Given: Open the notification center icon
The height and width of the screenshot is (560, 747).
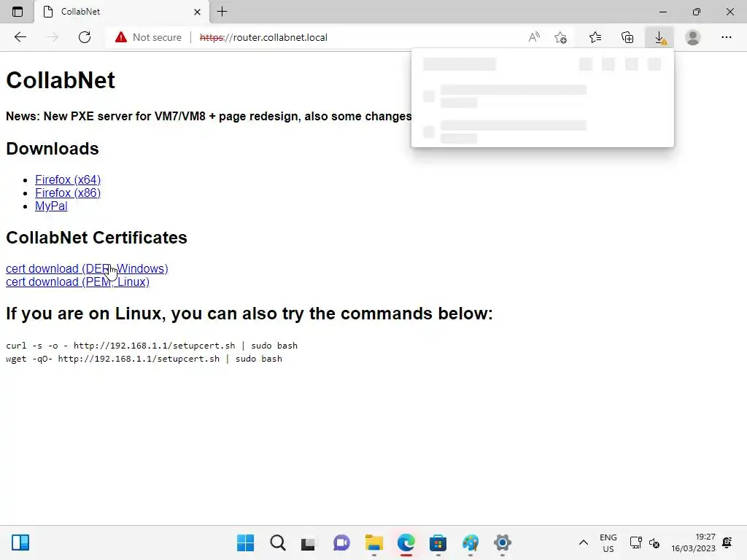Looking at the screenshot, I should pos(727,542).
